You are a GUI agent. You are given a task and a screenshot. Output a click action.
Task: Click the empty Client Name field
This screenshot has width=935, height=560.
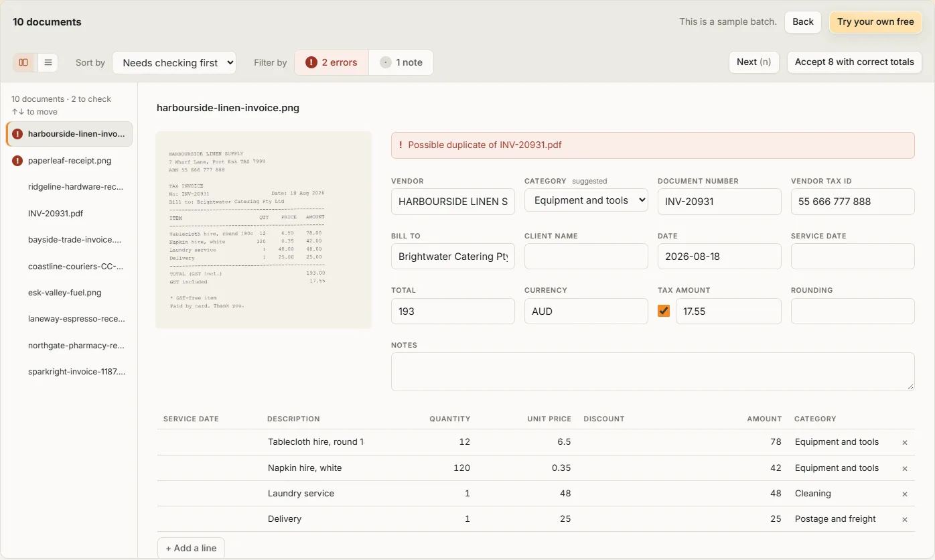tap(586, 257)
